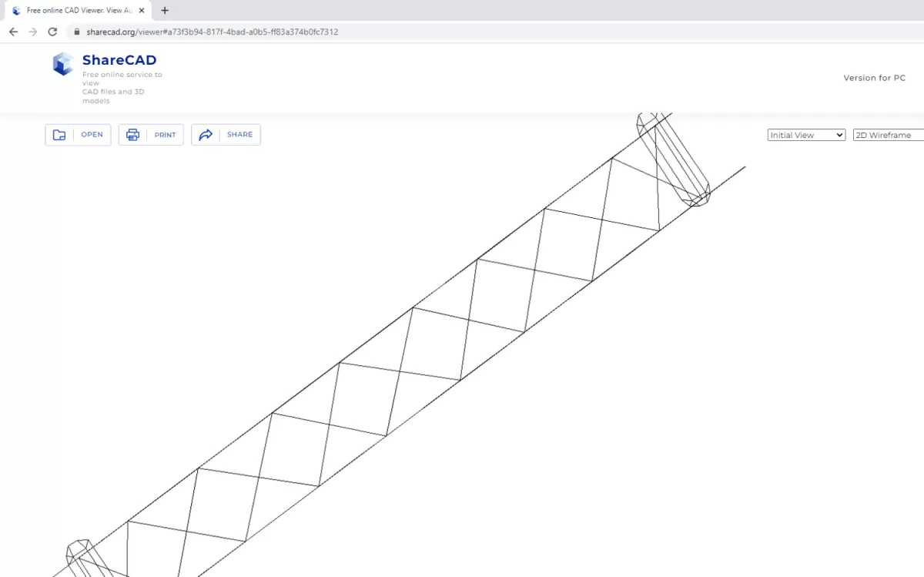Image resolution: width=924 pixels, height=577 pixels.
Task: Select the Free online CAD Viewer tab
Action: pyautogui.click(x=79, y=11)
